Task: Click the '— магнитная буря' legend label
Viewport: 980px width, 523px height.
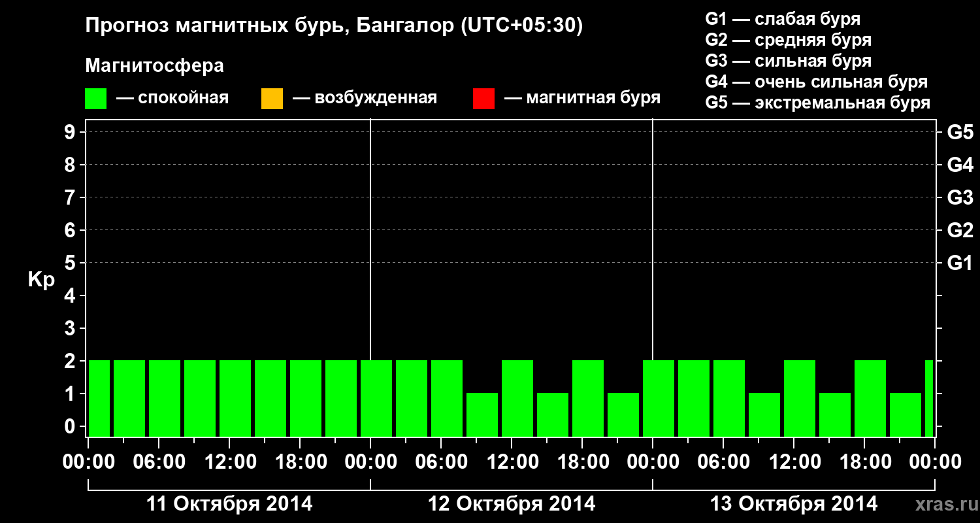Action: (x=582, y=98)
